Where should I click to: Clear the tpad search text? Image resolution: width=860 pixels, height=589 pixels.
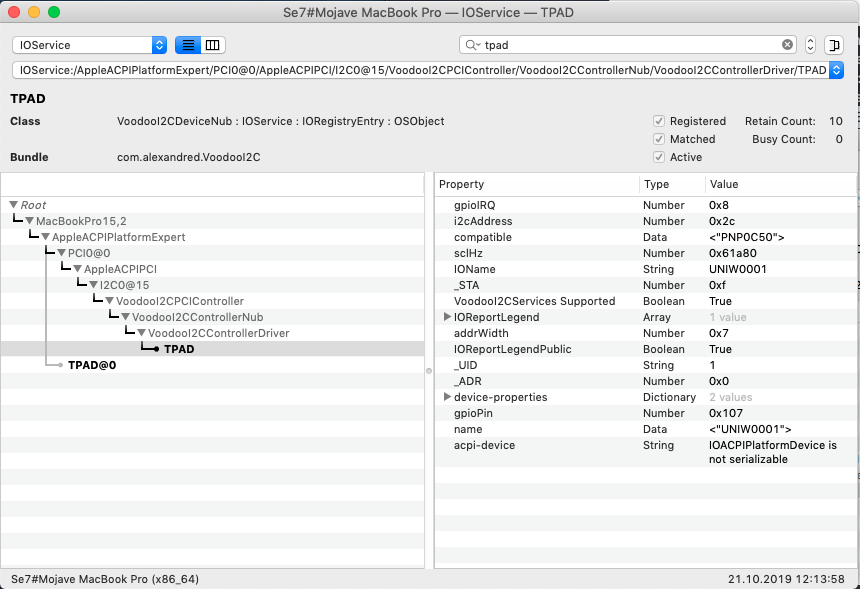(787, 45)
